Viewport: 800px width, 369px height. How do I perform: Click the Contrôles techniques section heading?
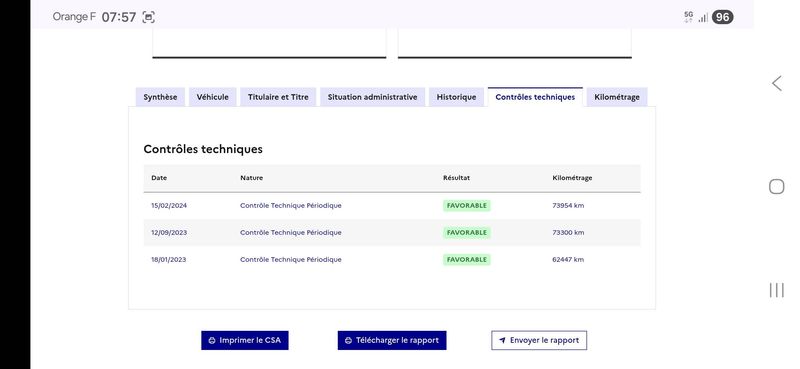click(203, 149)
